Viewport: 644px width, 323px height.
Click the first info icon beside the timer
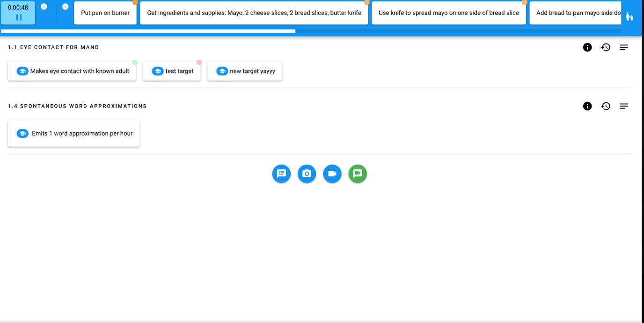point(44,7)
